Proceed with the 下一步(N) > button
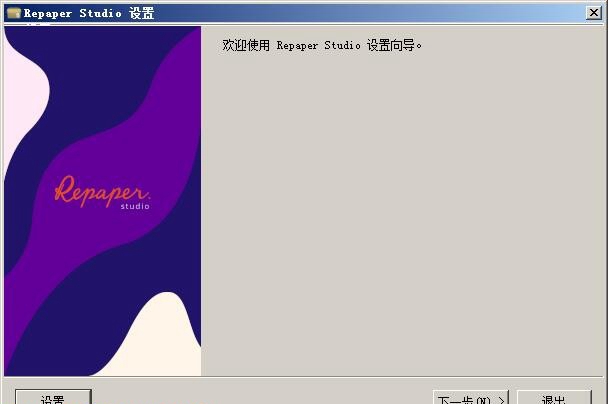Image resolution: width=608 pixels, height=404 pixels. point(471,398)
